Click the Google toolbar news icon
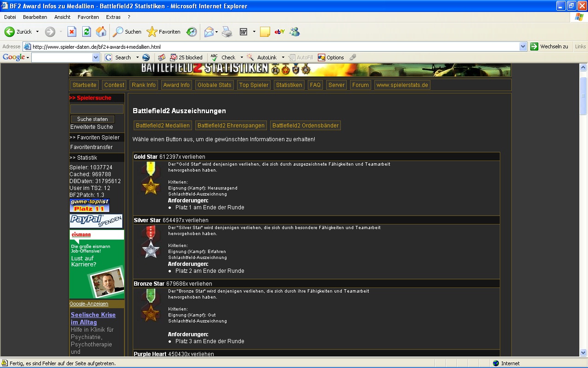Screen dimensions: 588x368 [161, 57]
